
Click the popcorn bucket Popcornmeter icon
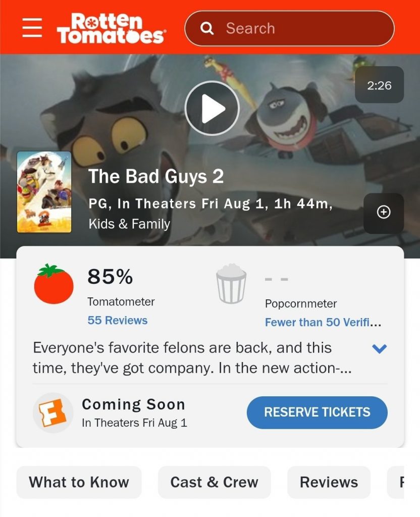pos(231,284)
